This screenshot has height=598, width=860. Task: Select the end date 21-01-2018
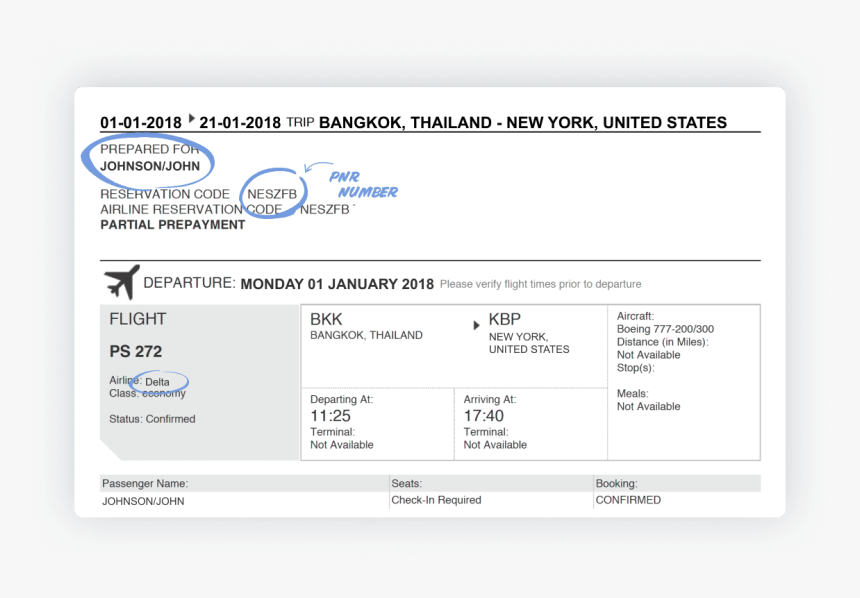[240, 122]
